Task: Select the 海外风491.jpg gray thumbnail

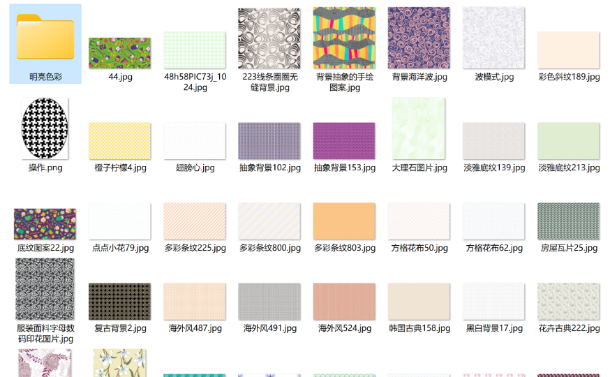Action: click(269, 302)
